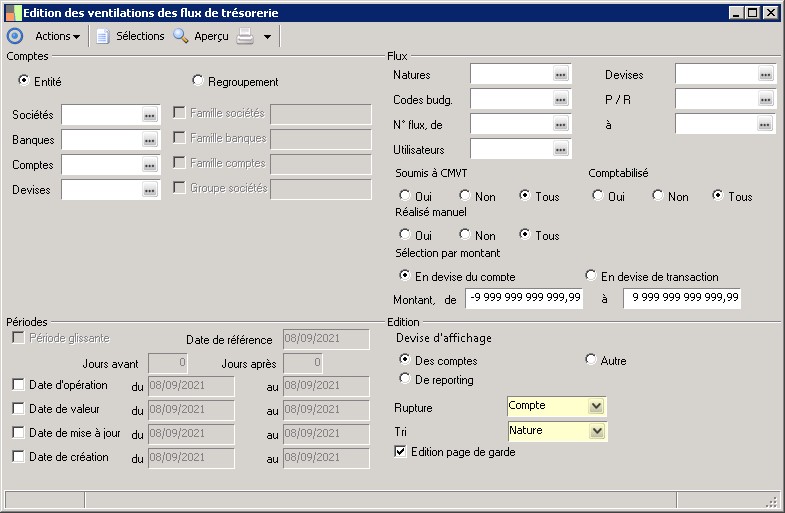Open the Utilisateurs lookup ellipsis button

(561, 149)
